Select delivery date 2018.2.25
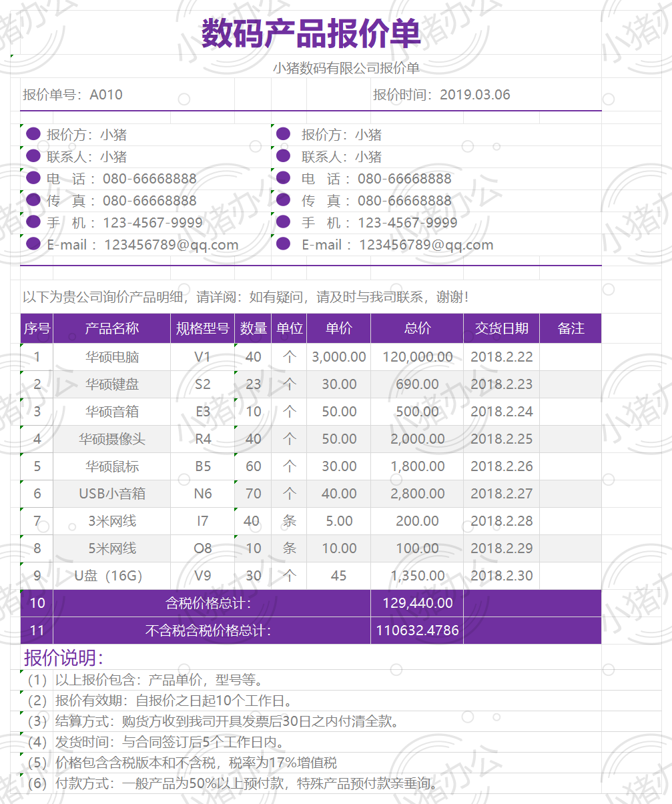672x804 pixels. [x=502, y=439]
